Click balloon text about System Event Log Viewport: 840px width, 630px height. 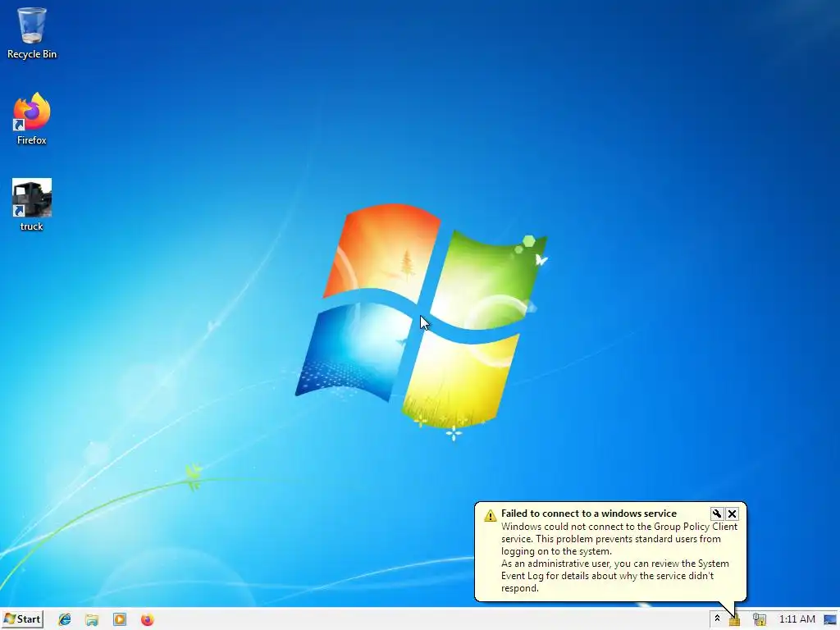615,575
